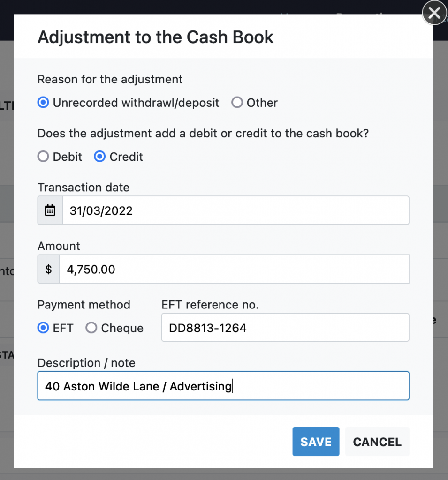Open the calendar date picker icon

pyautogui.click(x=50, y=210)
